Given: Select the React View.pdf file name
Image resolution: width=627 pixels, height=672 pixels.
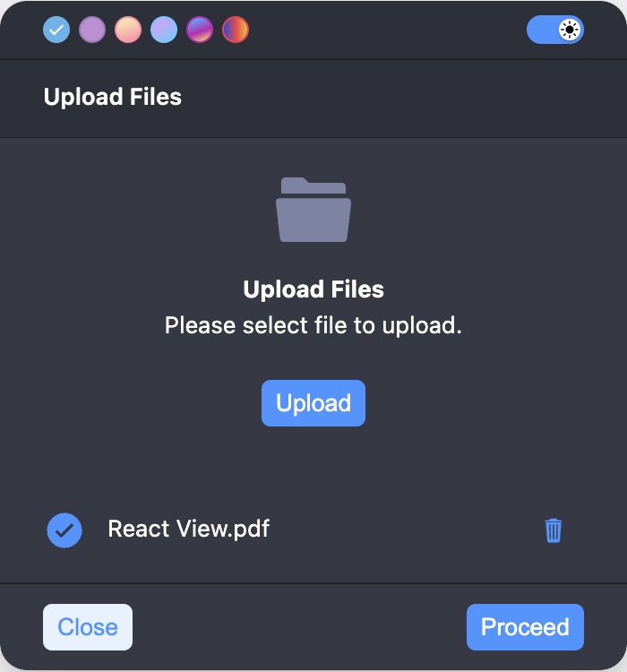Looking at the screenshot, I should point(189,529).
